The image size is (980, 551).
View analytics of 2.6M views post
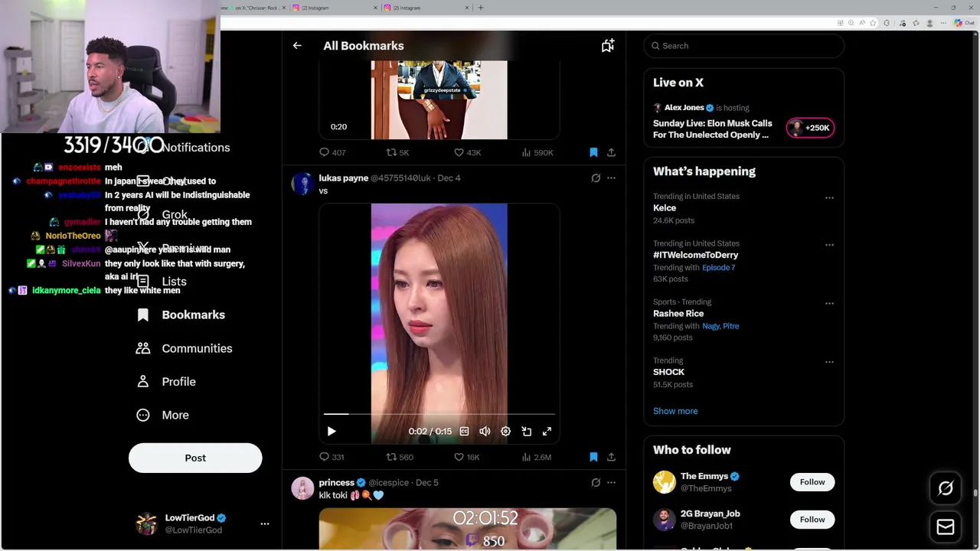click(537, 457)
